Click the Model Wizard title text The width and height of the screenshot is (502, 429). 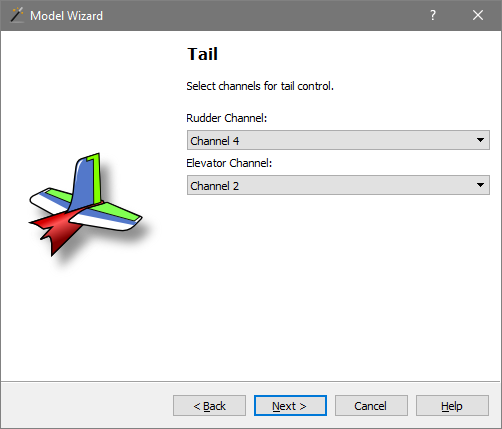pyautogui.click(x=66, y=16)
